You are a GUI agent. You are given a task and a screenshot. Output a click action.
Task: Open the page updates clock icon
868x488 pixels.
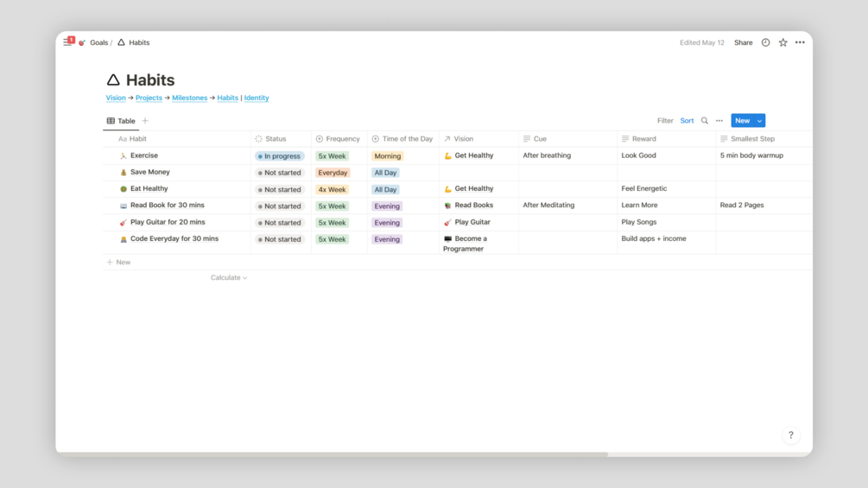(765, 42)
